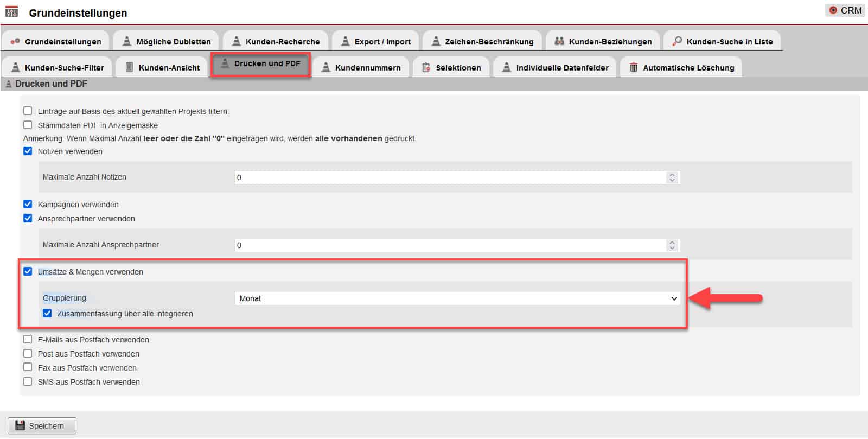This screenshot has height=439, width=868.
Task: Switch to the Kundennummern tab
Action: pyautogui.click(x=361, y=67)
